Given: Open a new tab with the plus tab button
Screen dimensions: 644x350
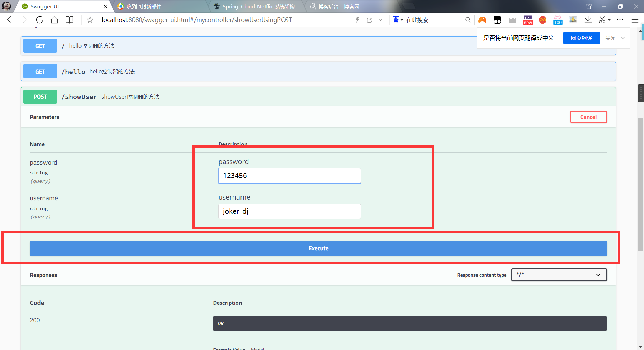Looking at the screenshot, I should coord(409,6).
